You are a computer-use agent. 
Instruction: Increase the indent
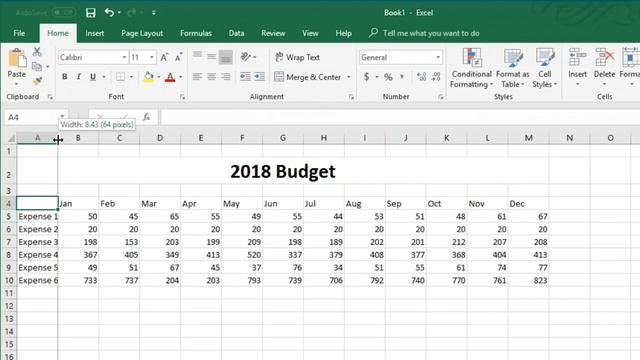click(x=260, y=77)
